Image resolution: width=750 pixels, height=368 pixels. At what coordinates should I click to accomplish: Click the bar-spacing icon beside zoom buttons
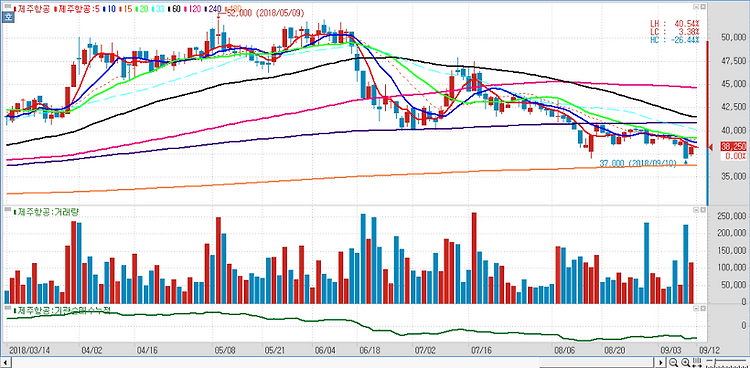pos(697,362)
